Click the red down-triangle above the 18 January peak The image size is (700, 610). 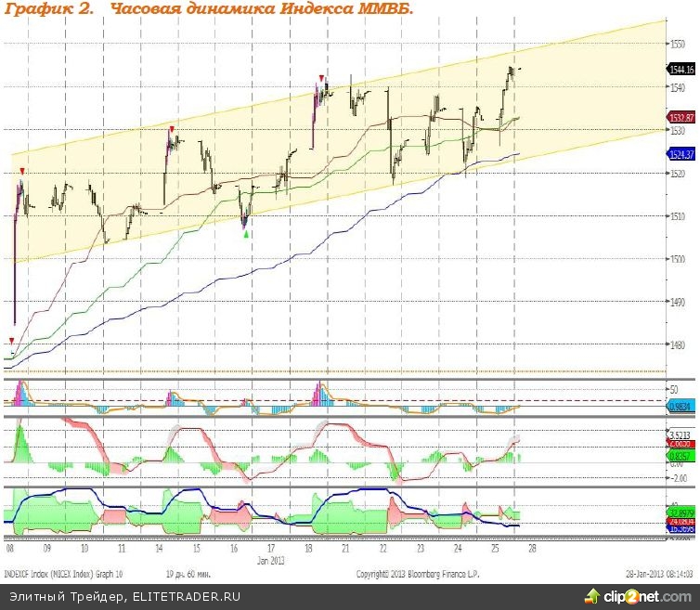click(x=321, y=78)
